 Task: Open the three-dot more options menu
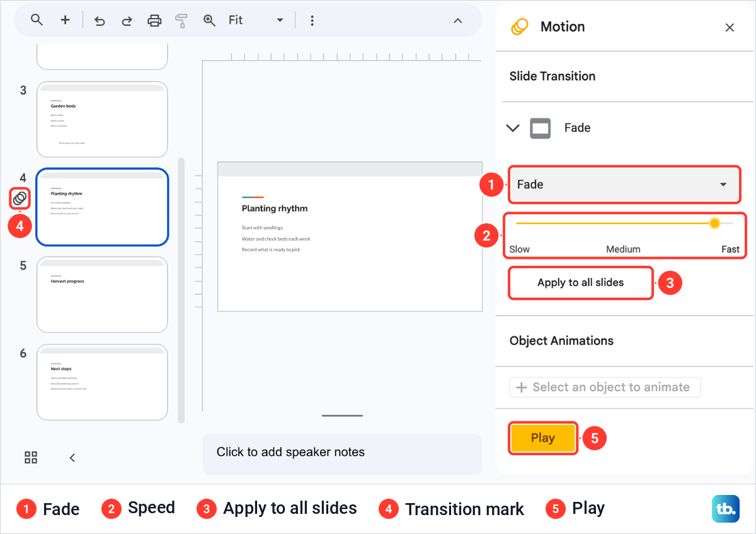pos(312,21)
